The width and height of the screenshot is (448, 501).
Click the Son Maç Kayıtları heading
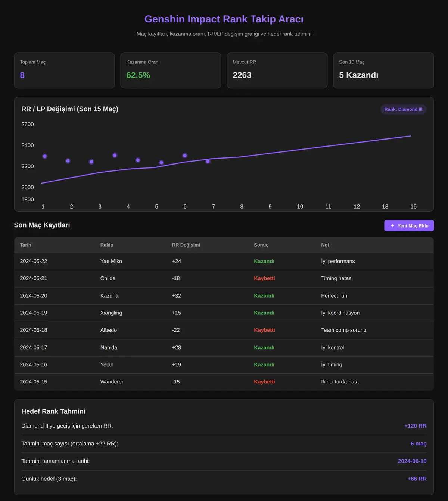tap(42, 225)
